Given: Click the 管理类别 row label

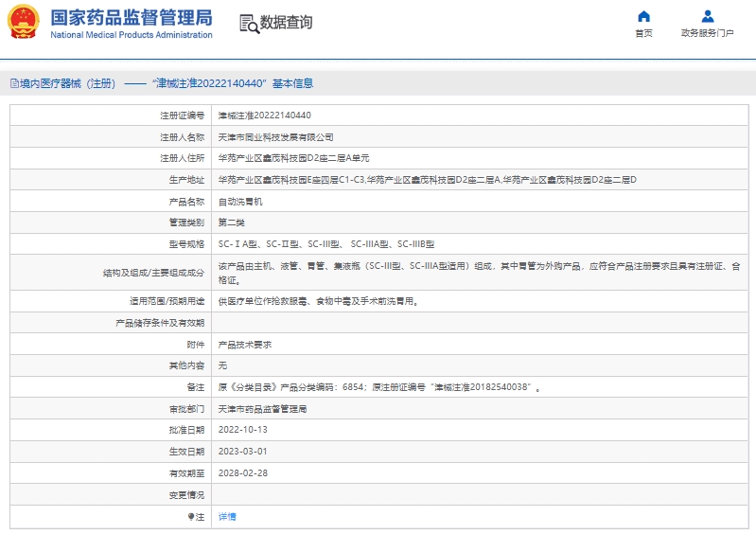Looking at the screenshot, I should point(186,222).
